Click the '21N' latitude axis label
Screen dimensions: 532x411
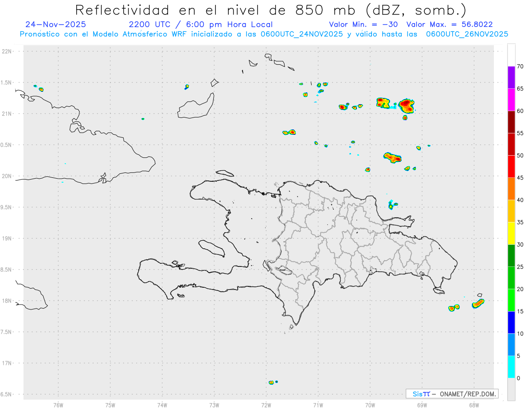(8, 114)
